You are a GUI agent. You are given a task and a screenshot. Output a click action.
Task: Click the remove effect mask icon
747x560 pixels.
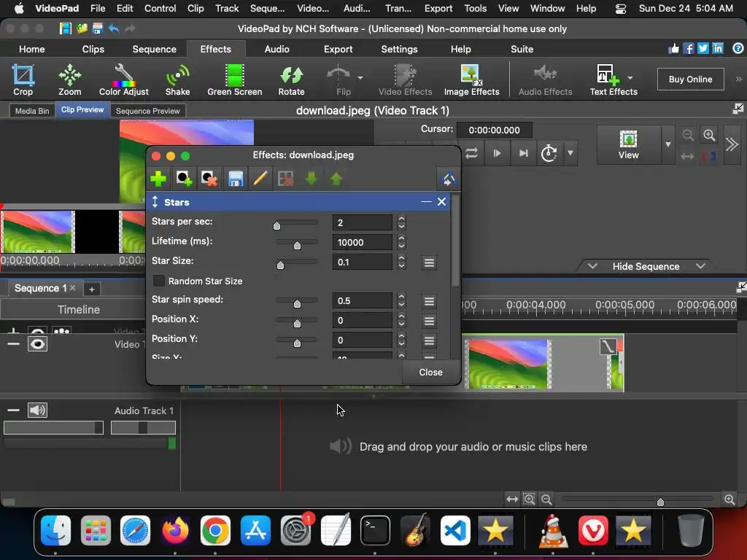click(209, 179)
